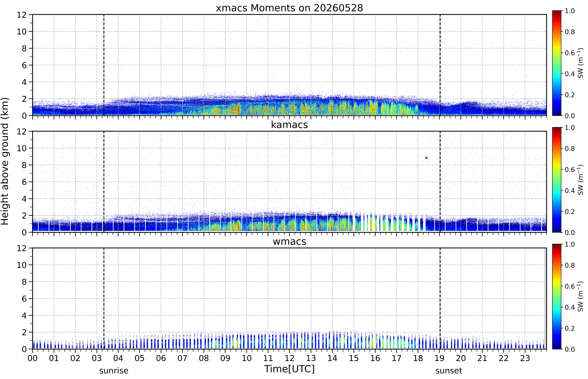Click the sunrise dashed line in xmacs panel
This screenshot has height=379, width=588.
104,65
